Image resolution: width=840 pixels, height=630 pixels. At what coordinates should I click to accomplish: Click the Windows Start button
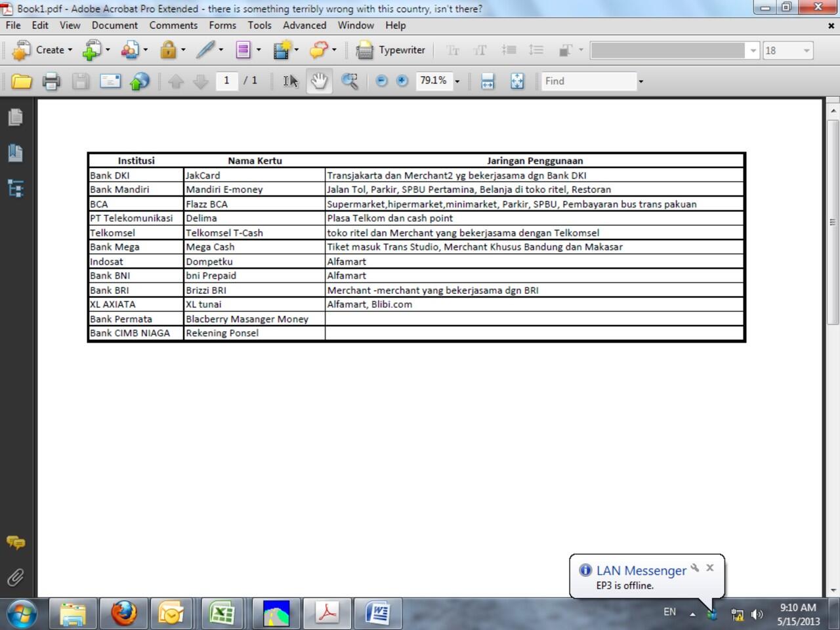point(22,614)
